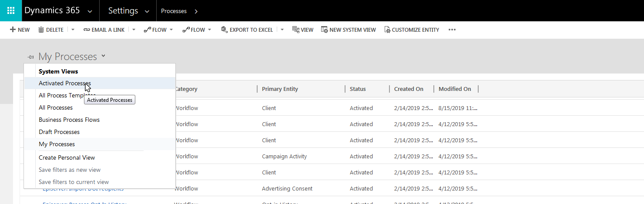This screenshot has height=204, width=644.
Task: Click the NEW SYSTEM VIEW icon
Action: pyautogui.click(x=324, y=30)
